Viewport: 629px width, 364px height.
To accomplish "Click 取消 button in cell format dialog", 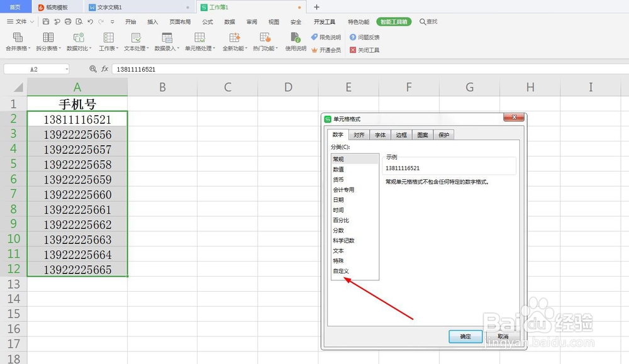I will (x=503, y=336).
